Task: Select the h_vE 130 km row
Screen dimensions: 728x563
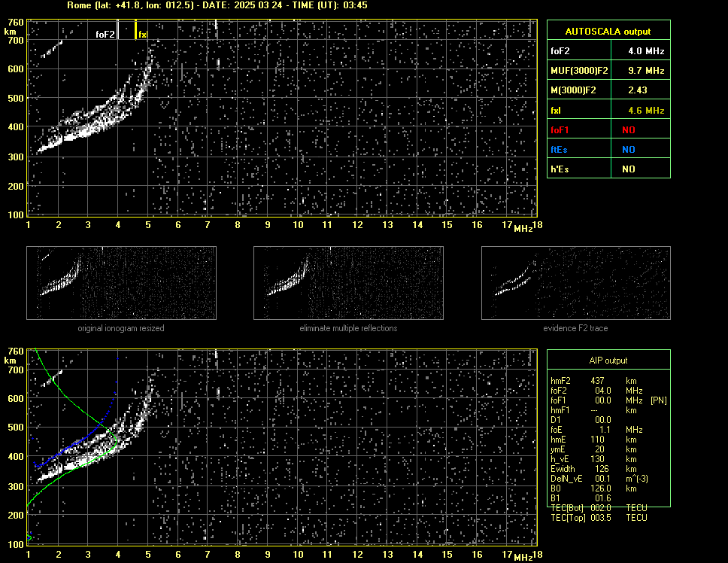Action: click(594, 459)
